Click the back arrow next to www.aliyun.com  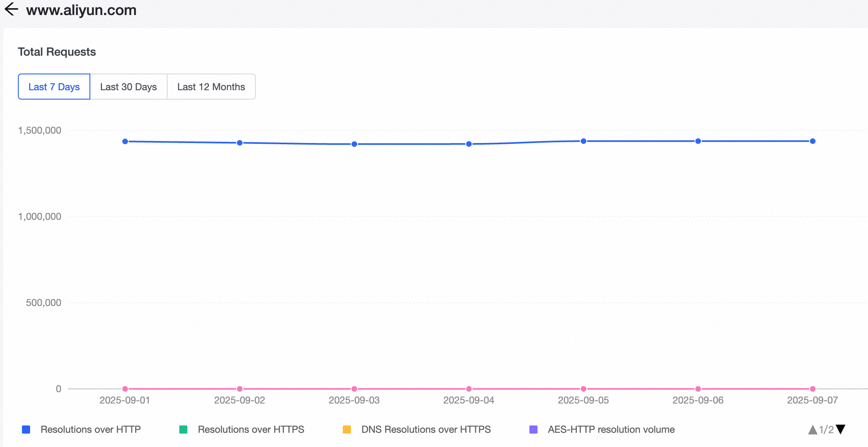tap(11, 9)
